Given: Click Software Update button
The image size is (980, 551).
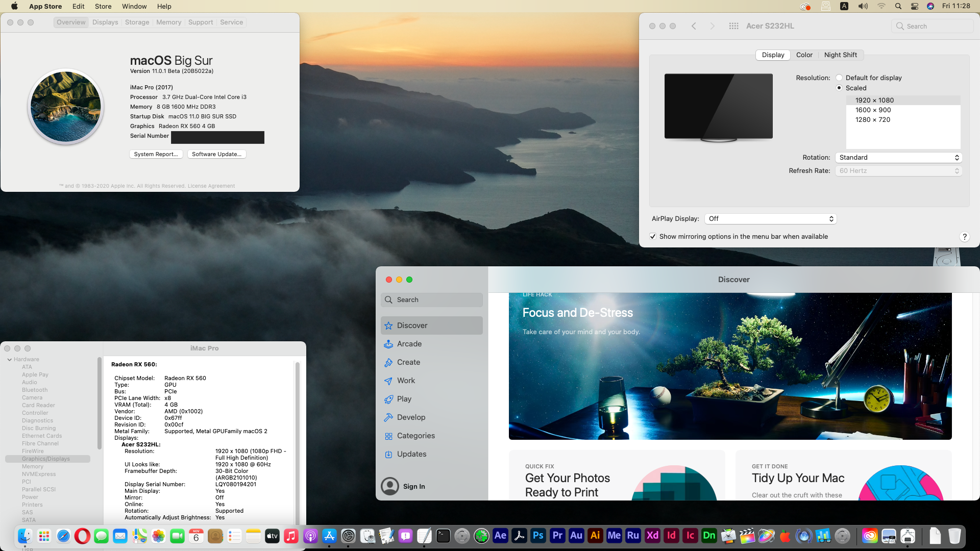Looking at the screenshot, I should click(x=216, y=154).
